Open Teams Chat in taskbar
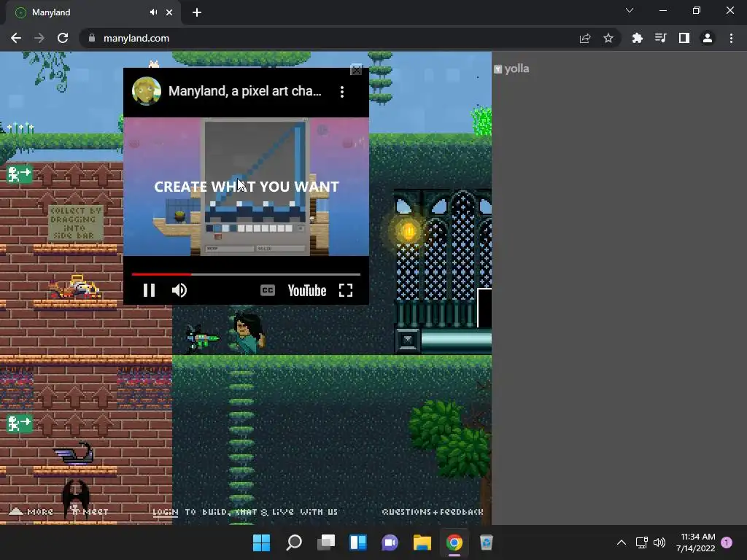747x560 pixels. tap(390, 542)
